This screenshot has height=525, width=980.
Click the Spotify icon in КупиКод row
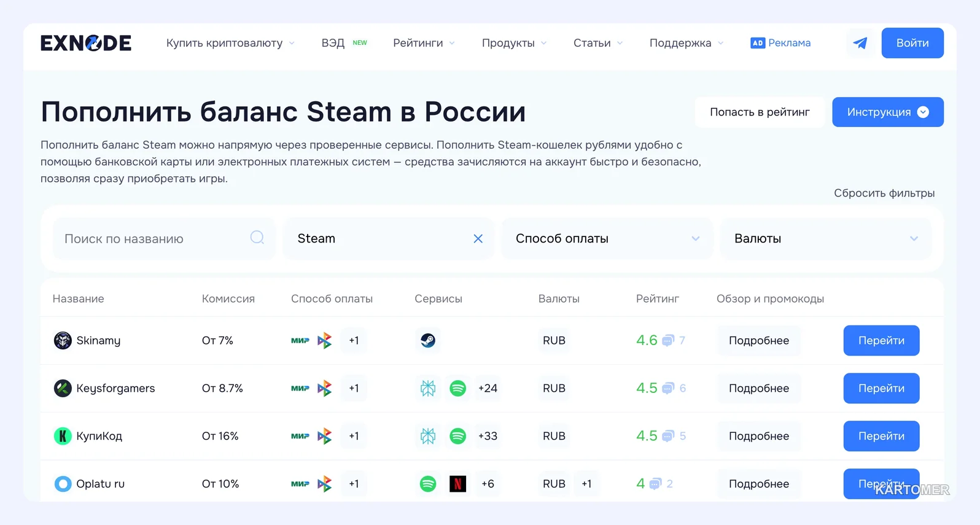(457, 436)
